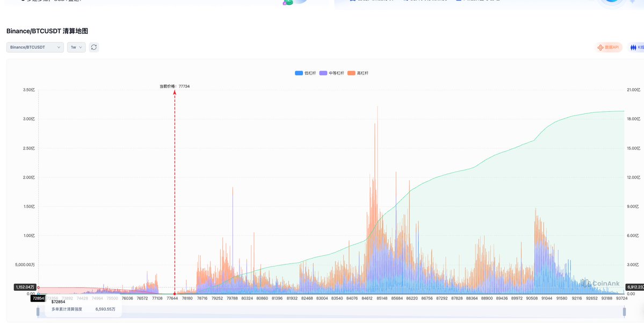Click the right handle of the zoom slider
Image resolution: width=644 pixels, height=323 pixels.
tap(624, 311)
